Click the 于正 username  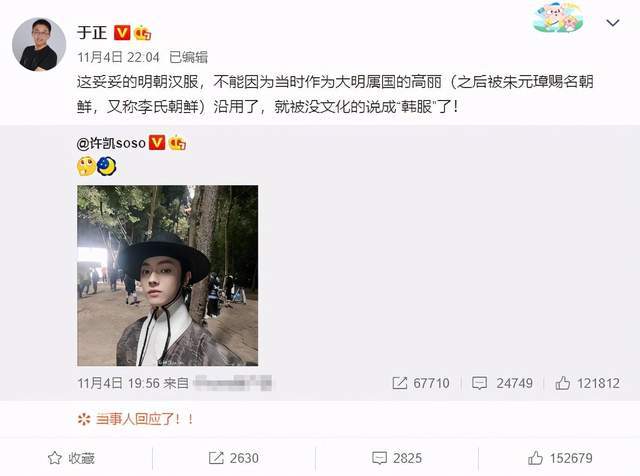tap(92, 32)
